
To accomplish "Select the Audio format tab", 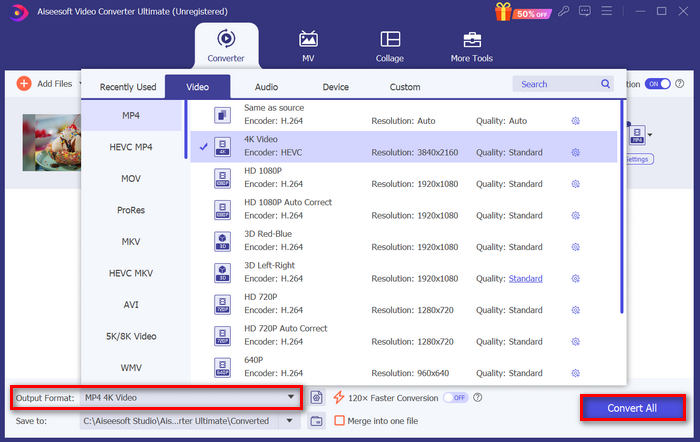I will click(x=267, y=87).
